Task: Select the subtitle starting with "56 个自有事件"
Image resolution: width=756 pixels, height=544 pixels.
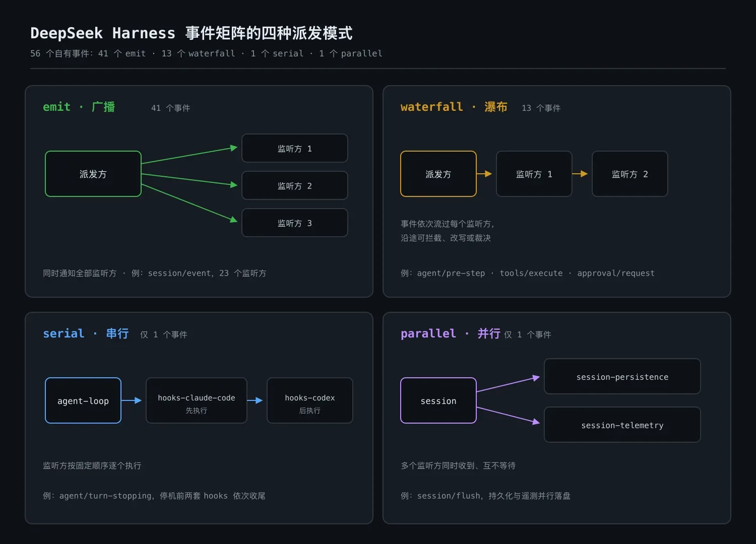Action: tap(206, 53)
